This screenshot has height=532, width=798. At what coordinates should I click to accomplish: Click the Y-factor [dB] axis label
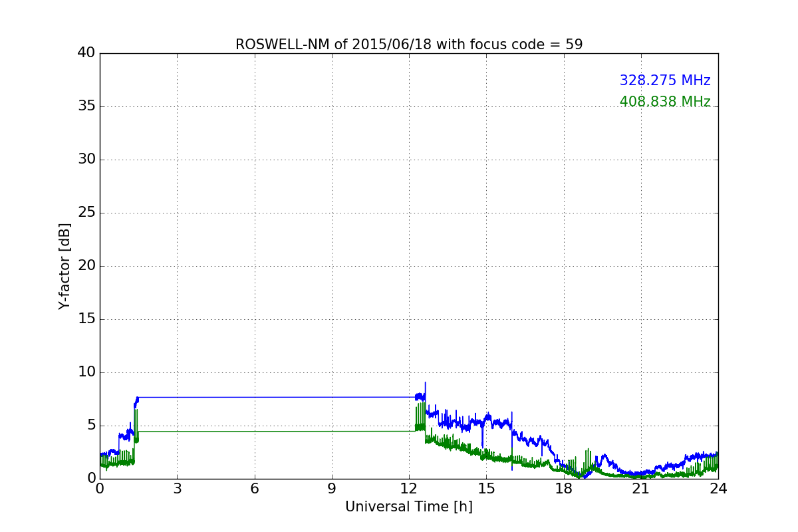(x=65, y=266)
